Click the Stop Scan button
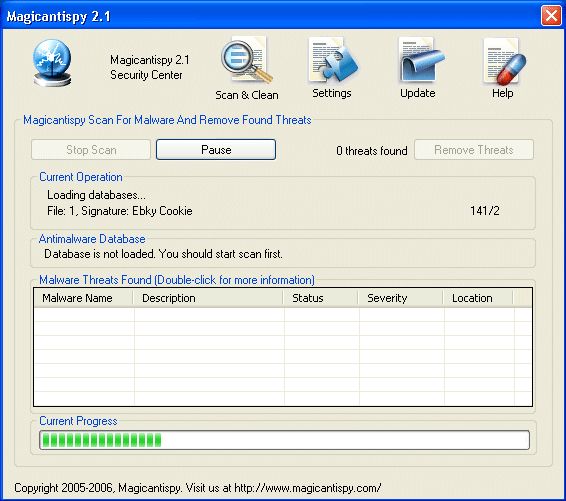The image size is (566, 501). pyautogui.click(x=91, y=149)
